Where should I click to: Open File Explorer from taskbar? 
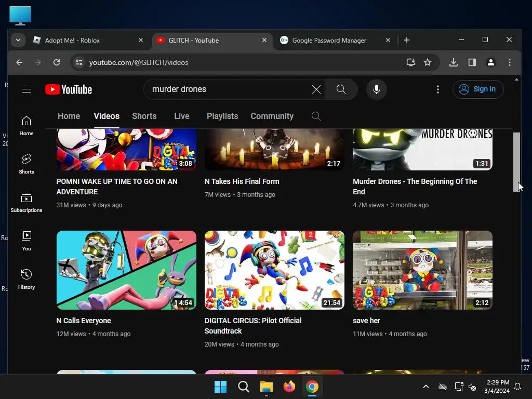[267, 387]
